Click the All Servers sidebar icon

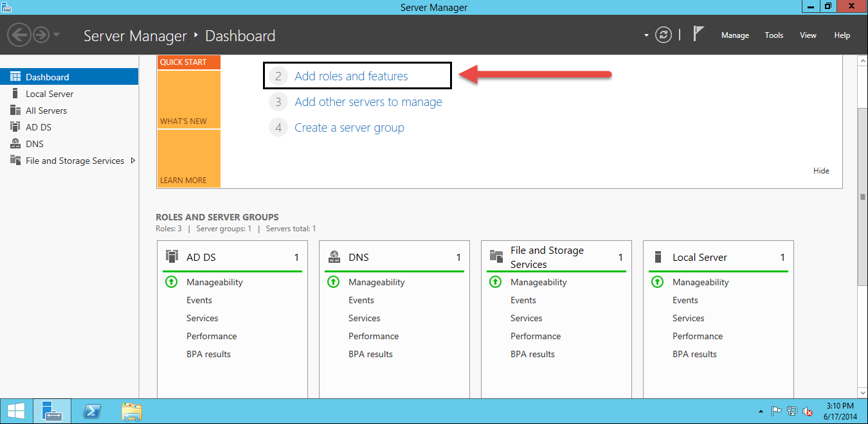(15, 110)
